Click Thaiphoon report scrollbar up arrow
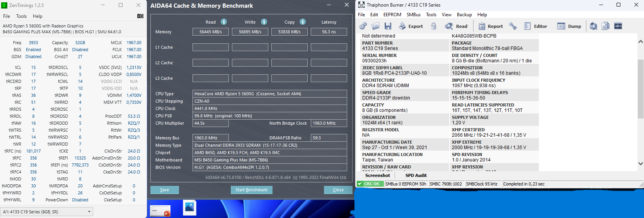Image resolution: width=644 pixels, height=218 pixels. point(641,41)
